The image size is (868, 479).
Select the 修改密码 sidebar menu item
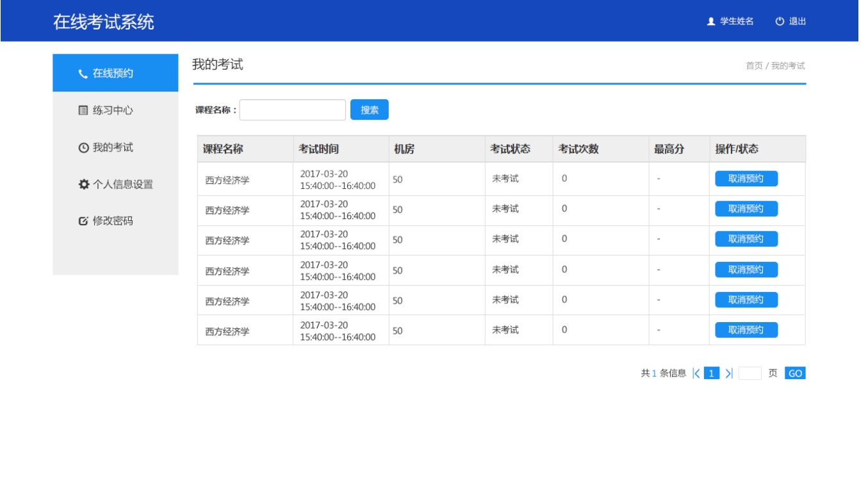coord(113,221)
